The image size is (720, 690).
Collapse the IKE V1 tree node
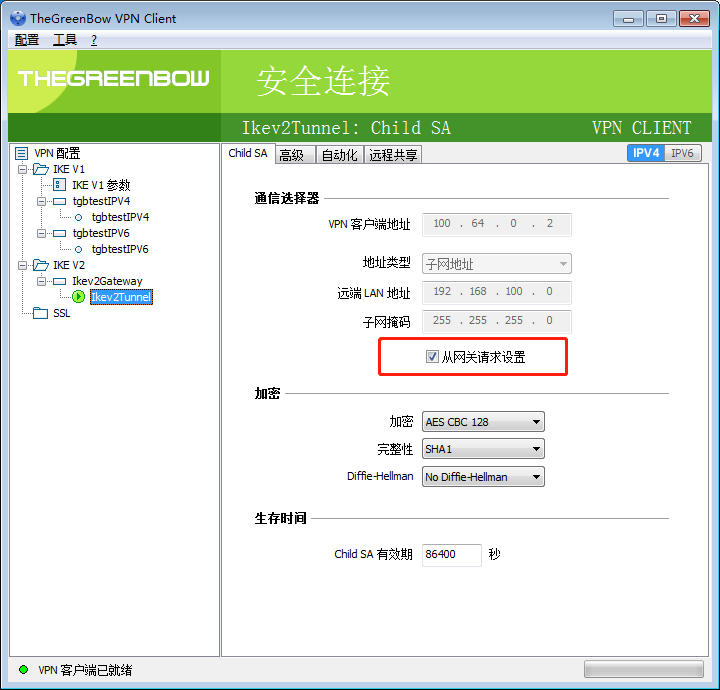coord(22,169)
